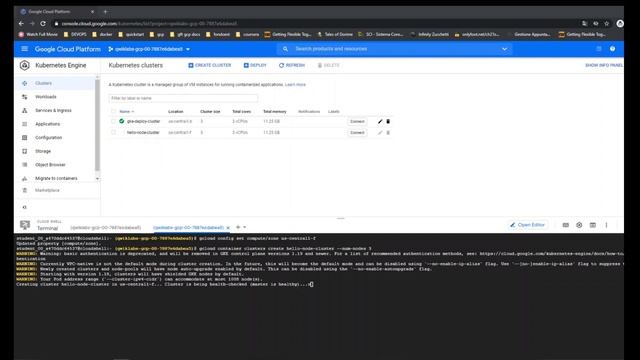Collapse the sidebar using the bottom arrow icon

pyautogui.click(x=24, y=207)
